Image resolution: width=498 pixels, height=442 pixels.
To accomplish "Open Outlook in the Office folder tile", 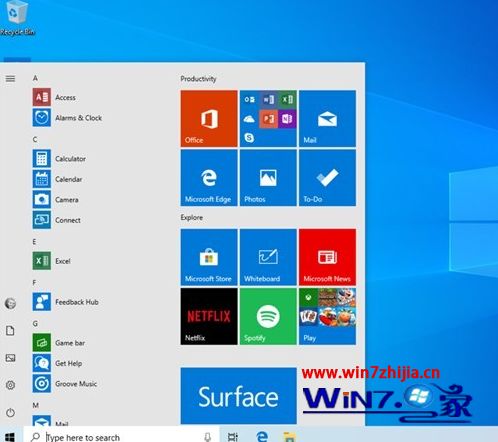I will [x=249, y=100].
